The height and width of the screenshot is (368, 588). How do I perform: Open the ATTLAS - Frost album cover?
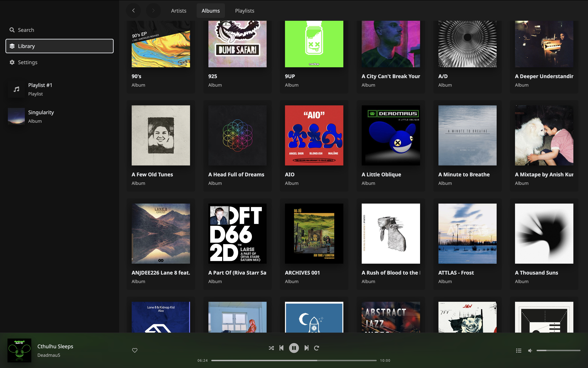467,234
